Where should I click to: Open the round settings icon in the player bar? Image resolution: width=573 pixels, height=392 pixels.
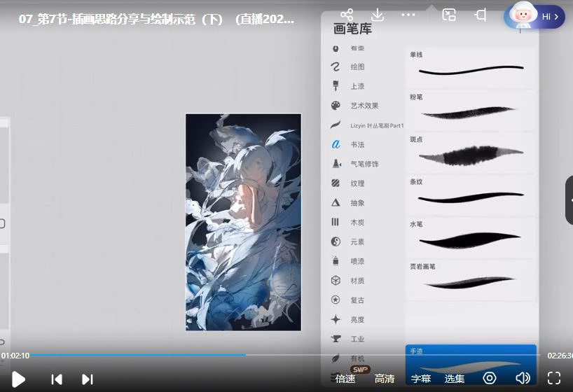pos(489,378)
